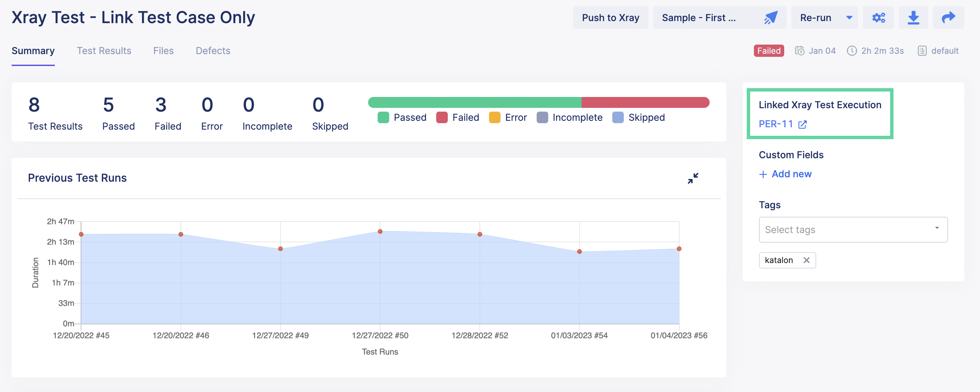Open the gear settings icon in the header
This screenshot has width=980, height=392.
click(879, 17)
